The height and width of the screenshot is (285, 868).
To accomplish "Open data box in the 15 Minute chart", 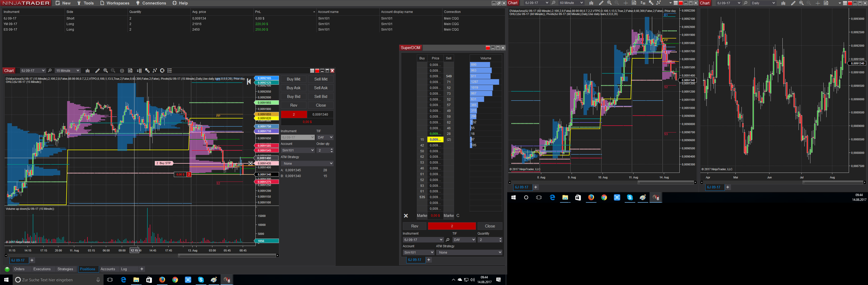I will [x=130, y=71].
